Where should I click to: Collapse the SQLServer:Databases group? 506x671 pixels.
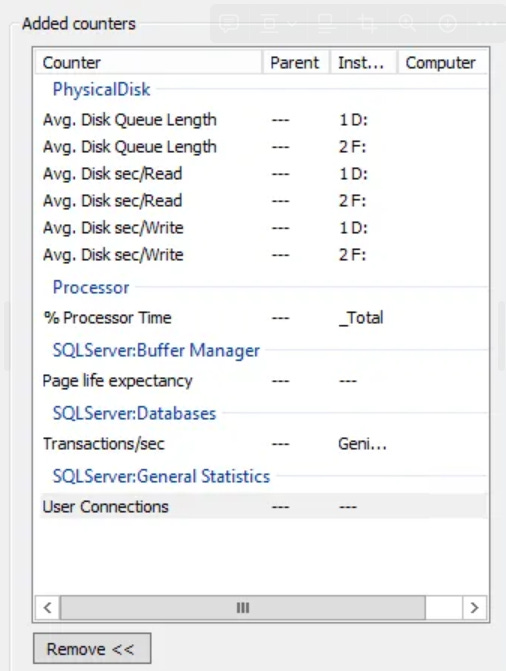coord(134,413)
